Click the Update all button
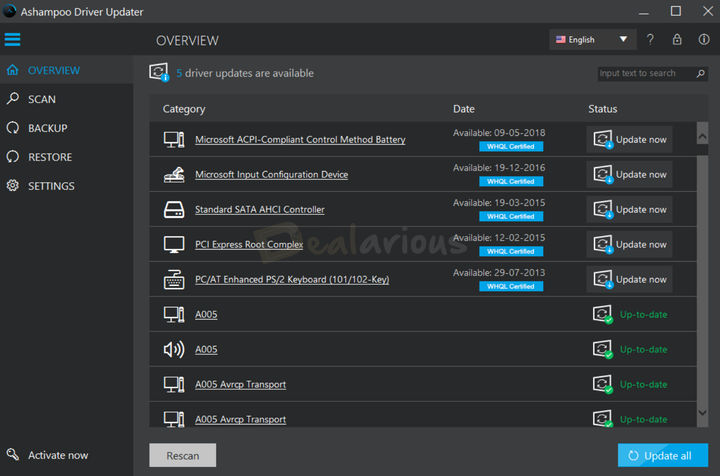This screenshot has width=720, height=476. pos(663,455)
